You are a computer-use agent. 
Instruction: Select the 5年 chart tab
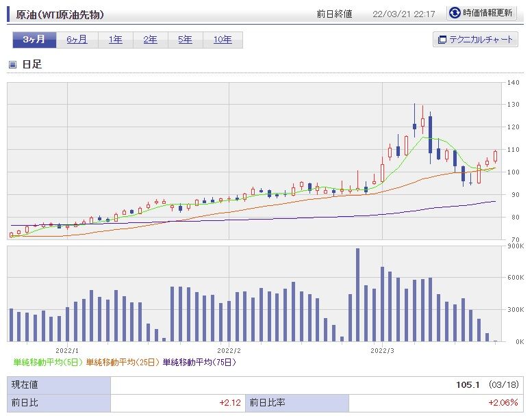[185, 40]
